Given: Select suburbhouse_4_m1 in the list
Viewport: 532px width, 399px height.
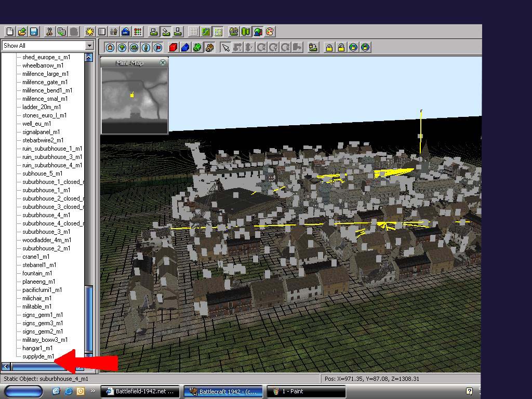Looking at the screenshot, I should (46, 215).
